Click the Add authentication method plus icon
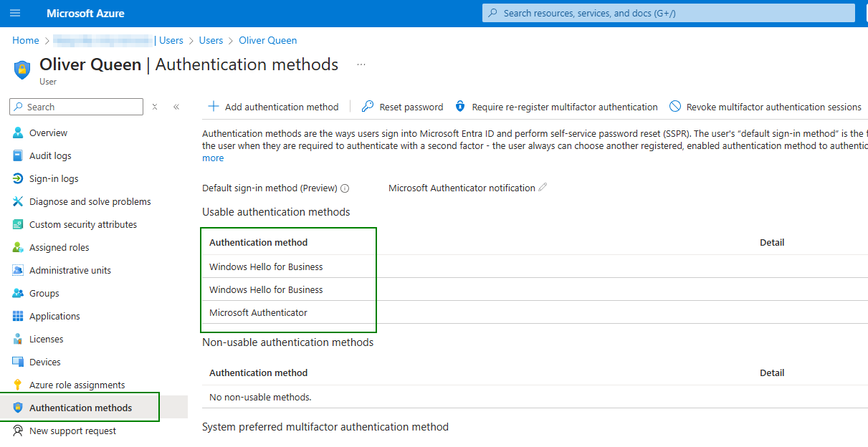868x447 pixels. [213, 107]
